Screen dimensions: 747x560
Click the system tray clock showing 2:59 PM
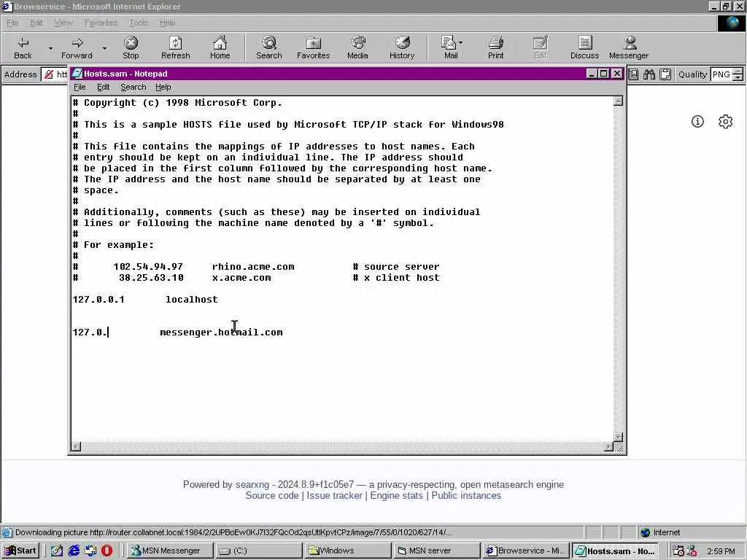(721, 551)
